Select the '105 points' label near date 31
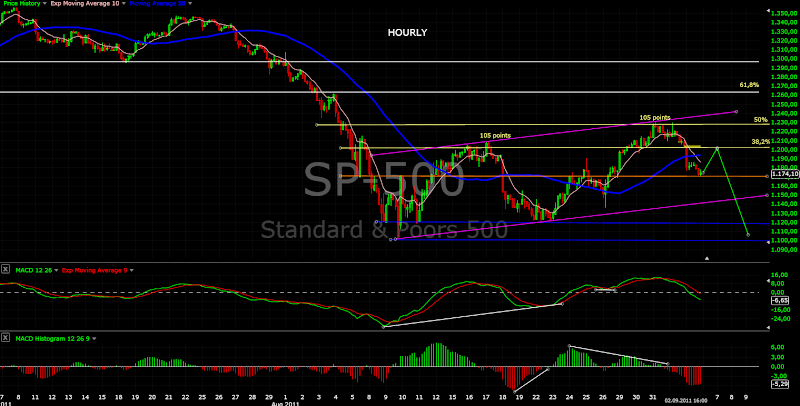This screenshot has width=800, height=406. 655,117
